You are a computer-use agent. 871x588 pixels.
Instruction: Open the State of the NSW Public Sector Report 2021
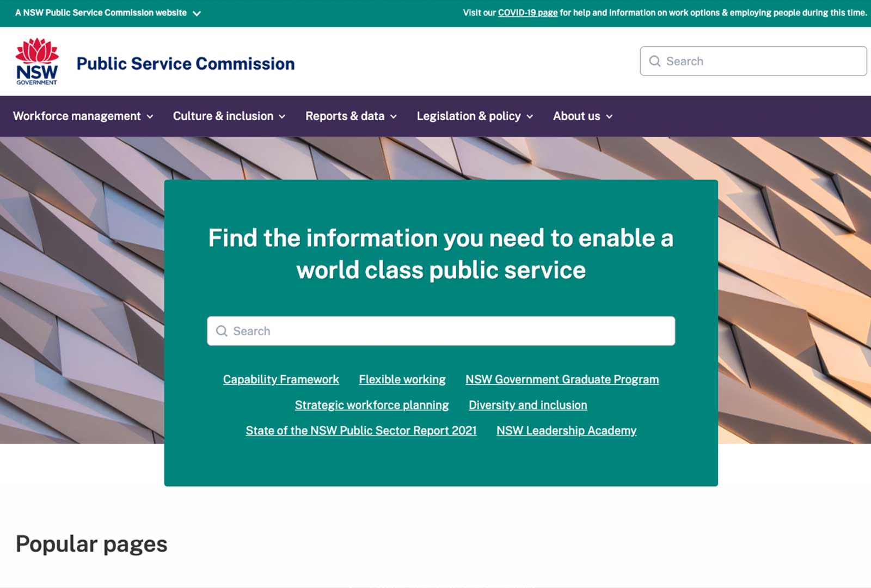click(x=361, y=431)
